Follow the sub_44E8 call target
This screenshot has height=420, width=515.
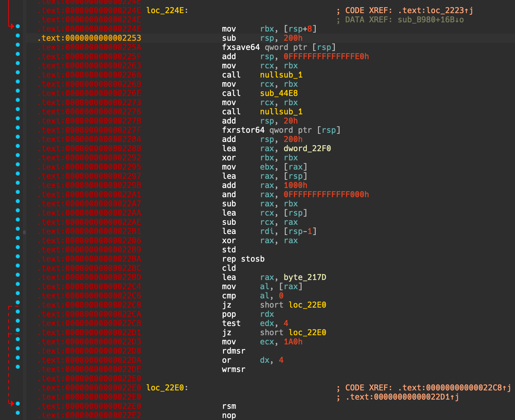pos(279,93)
